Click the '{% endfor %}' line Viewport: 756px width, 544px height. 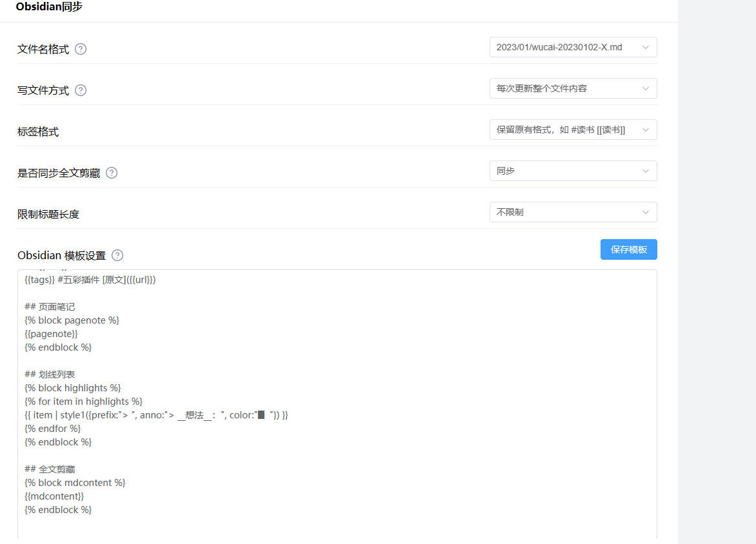click(x=52, y=429)
